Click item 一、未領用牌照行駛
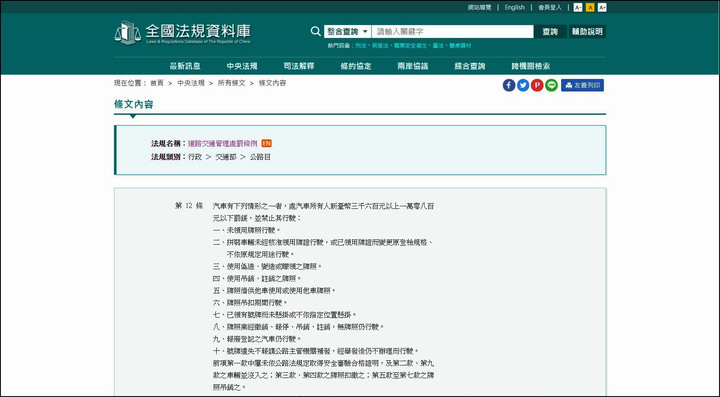 (247, 230)
